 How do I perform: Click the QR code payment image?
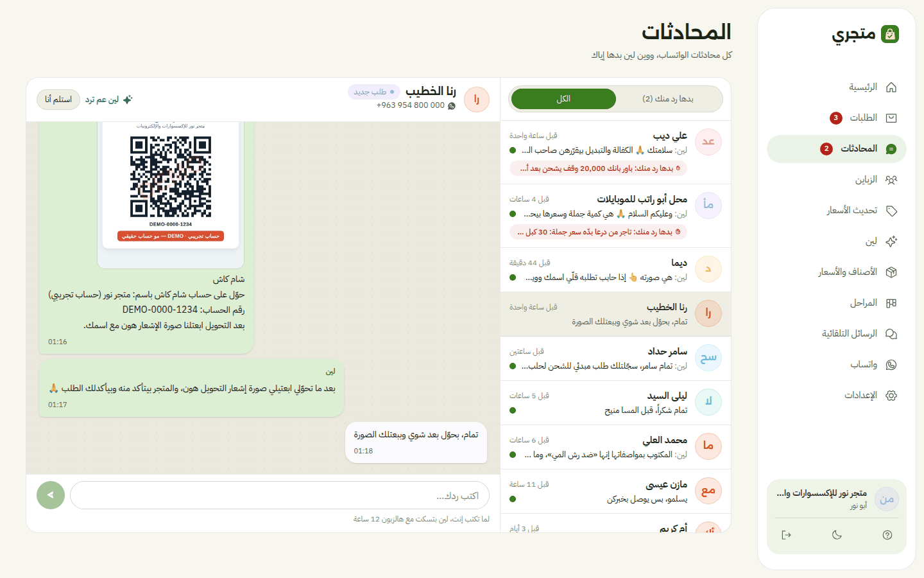point(171,176)
